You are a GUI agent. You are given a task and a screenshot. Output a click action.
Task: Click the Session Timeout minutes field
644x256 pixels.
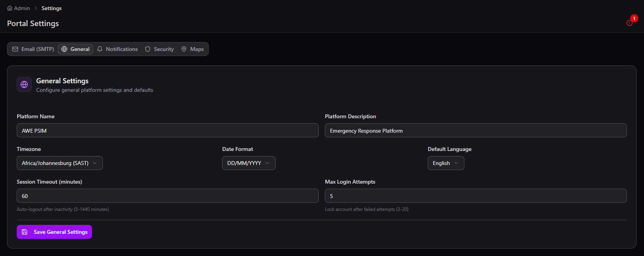[168, 196]
